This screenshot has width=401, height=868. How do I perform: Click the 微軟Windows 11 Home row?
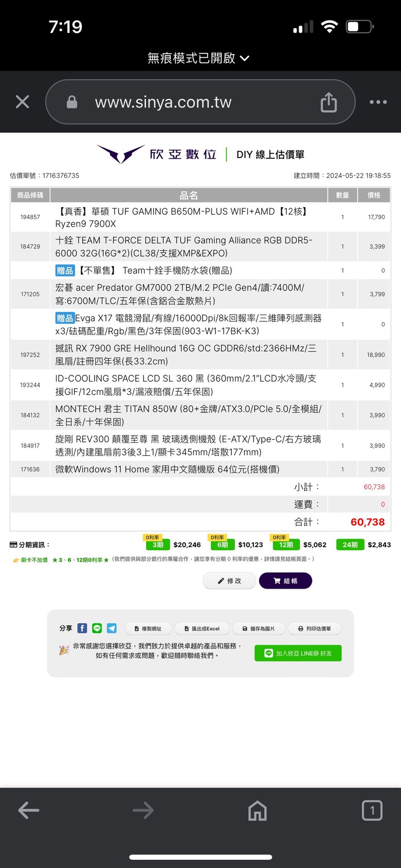200,469
